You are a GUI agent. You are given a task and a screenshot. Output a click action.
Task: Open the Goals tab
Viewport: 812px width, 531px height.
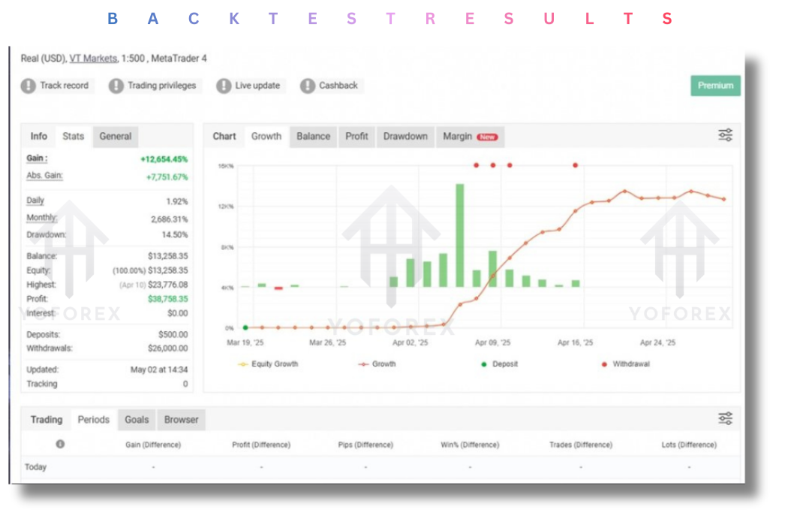point(137,420)
